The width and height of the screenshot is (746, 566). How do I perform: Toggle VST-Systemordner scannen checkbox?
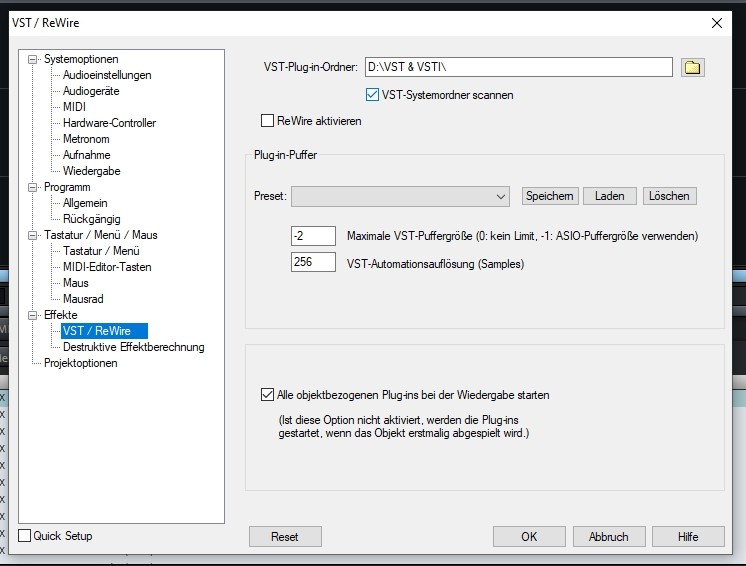[372, 95]
